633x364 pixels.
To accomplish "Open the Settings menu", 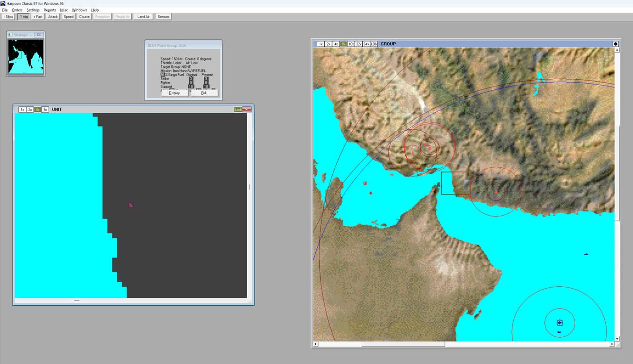I will pyautogui.click(x=33, y=10).
